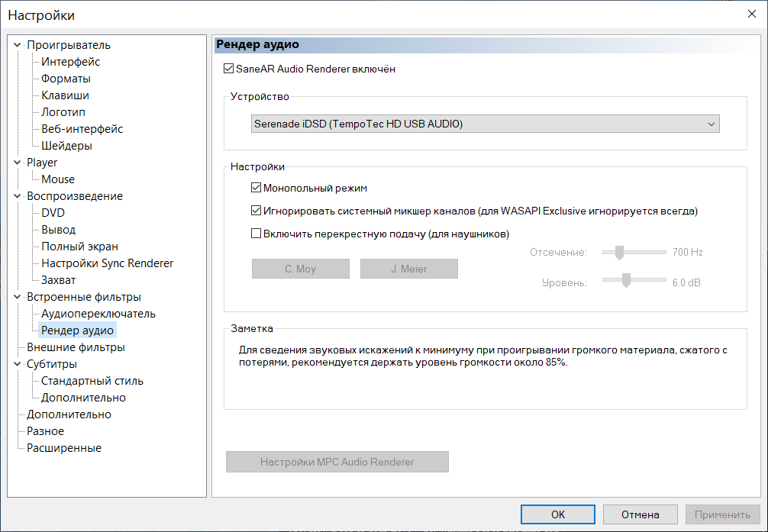Image resolution: width=768 pixels, height=532 pixels.
Task: Close the Настройки dialog window
Action: point(750,15)
